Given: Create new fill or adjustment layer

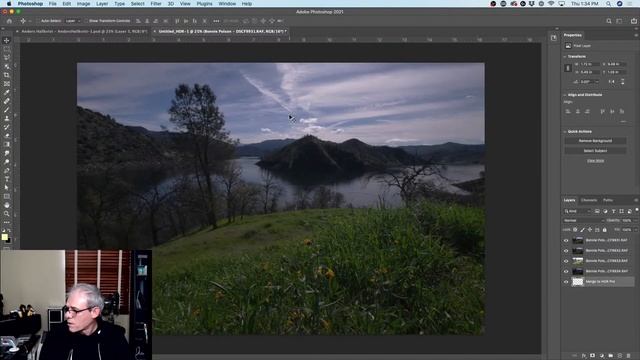Looking at the screenshot, I should tap(602, 356).
